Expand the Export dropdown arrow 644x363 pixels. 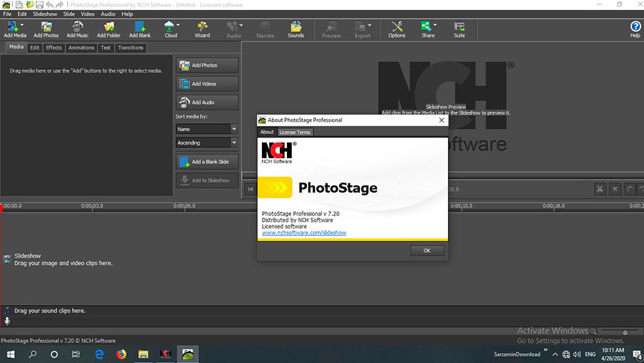[x=369, y=24]
